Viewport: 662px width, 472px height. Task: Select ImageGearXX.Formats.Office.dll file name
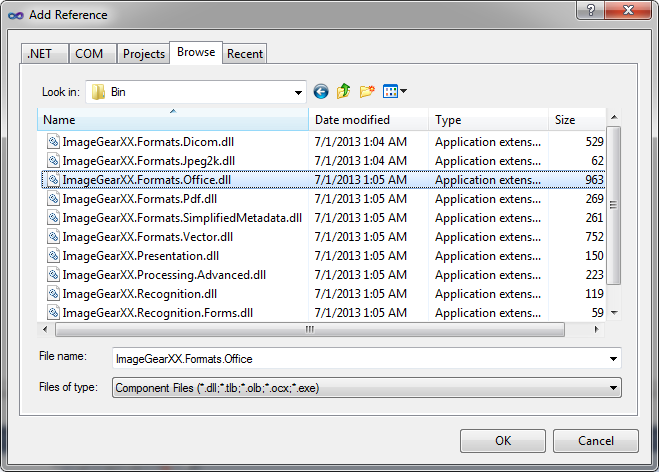click(x=147, y=180)
